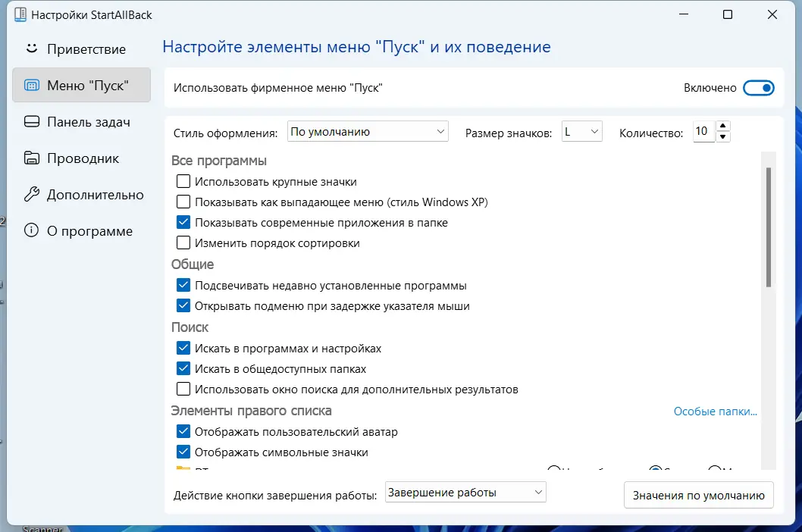802x532 pixels.
Task: Select the Меню "Пуск" sidebar icon
Action: [x=30, y=85]
